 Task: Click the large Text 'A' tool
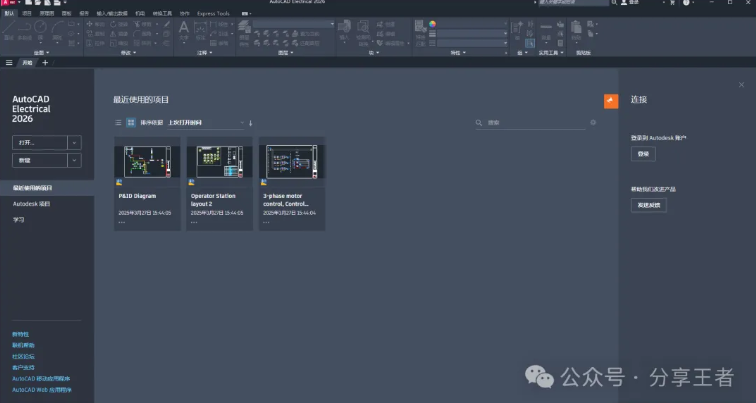click(x=184, y=29)
